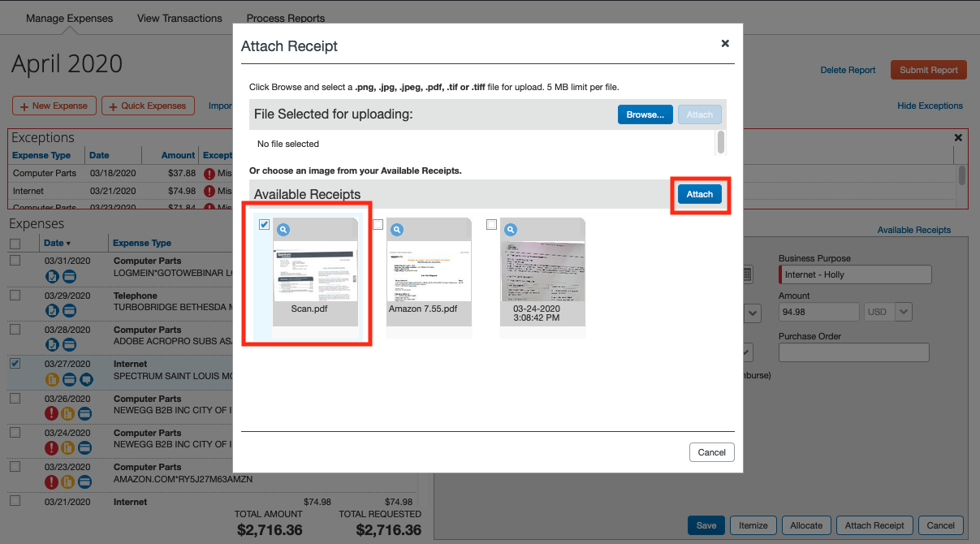
Task: Click the credit card icon on the Turbobridge row
Action: click(69, 311)
